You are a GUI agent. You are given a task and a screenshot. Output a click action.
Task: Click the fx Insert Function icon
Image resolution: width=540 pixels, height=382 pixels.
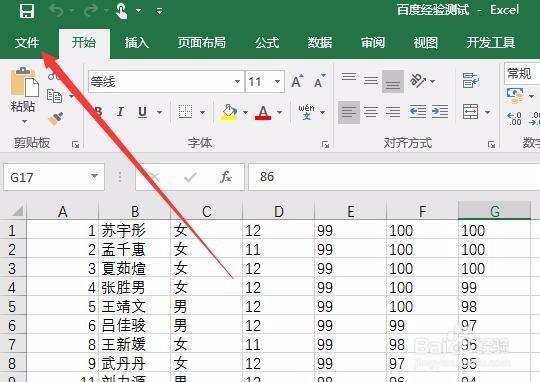click(x=226, y=177)
